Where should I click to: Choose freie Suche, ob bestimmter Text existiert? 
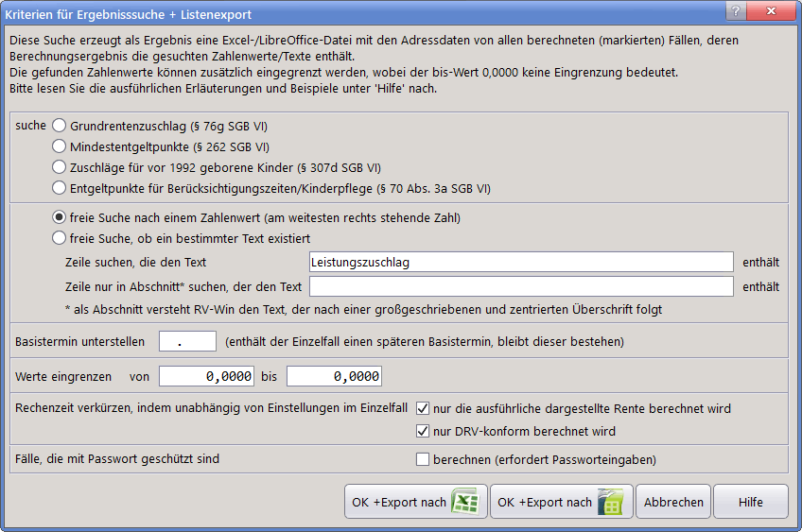pos(60,238)
